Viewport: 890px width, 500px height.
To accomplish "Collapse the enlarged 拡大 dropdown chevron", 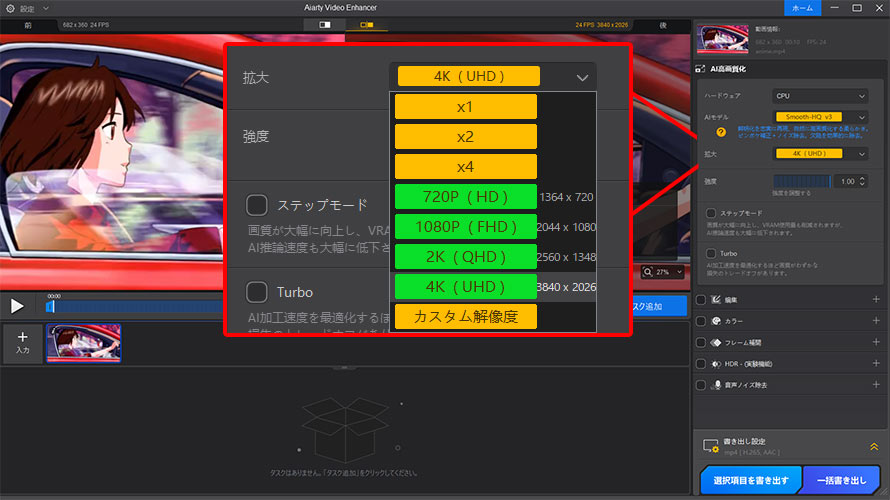I will (582, 78).
